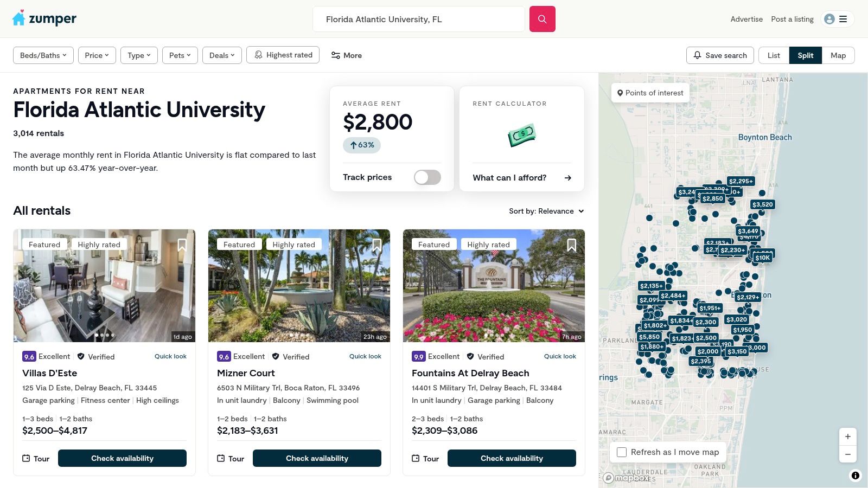Open Fountains At Delray Beach title

[470, 373]
